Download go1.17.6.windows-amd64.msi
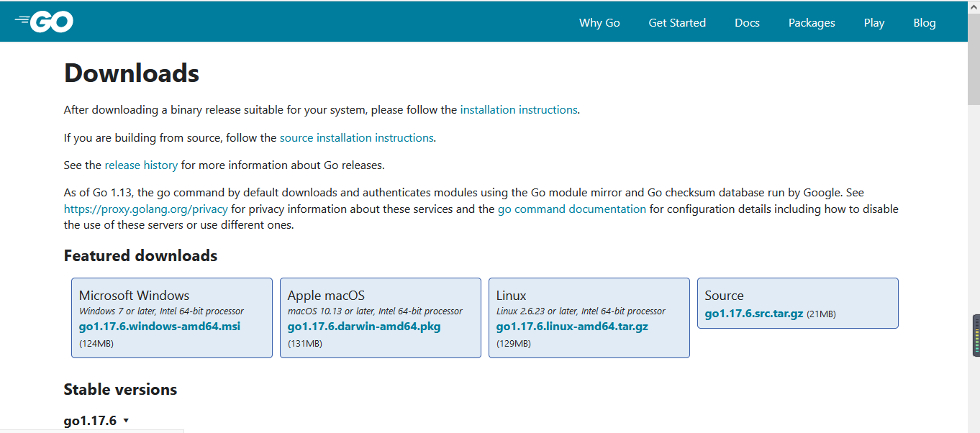 point(160,327)
